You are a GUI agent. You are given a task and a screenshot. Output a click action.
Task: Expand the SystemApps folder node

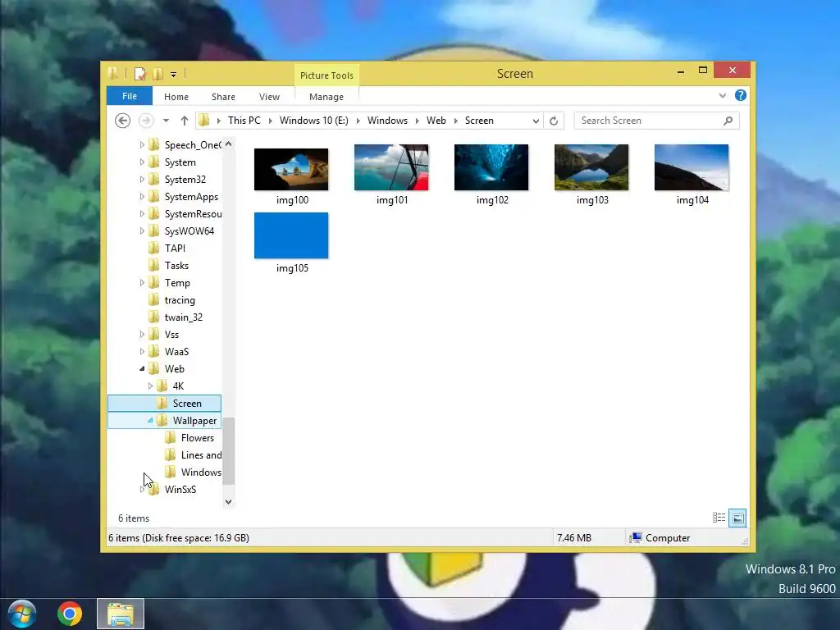pos(142,197)
